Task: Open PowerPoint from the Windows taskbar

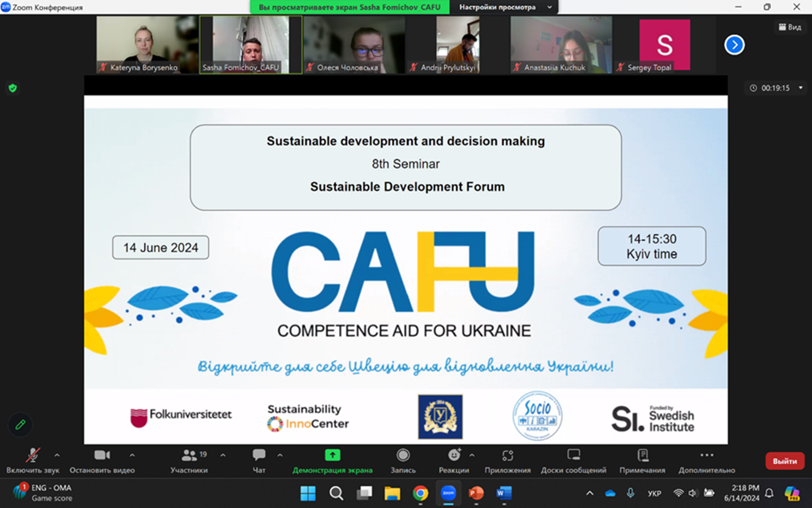Action: coord(476,493)
